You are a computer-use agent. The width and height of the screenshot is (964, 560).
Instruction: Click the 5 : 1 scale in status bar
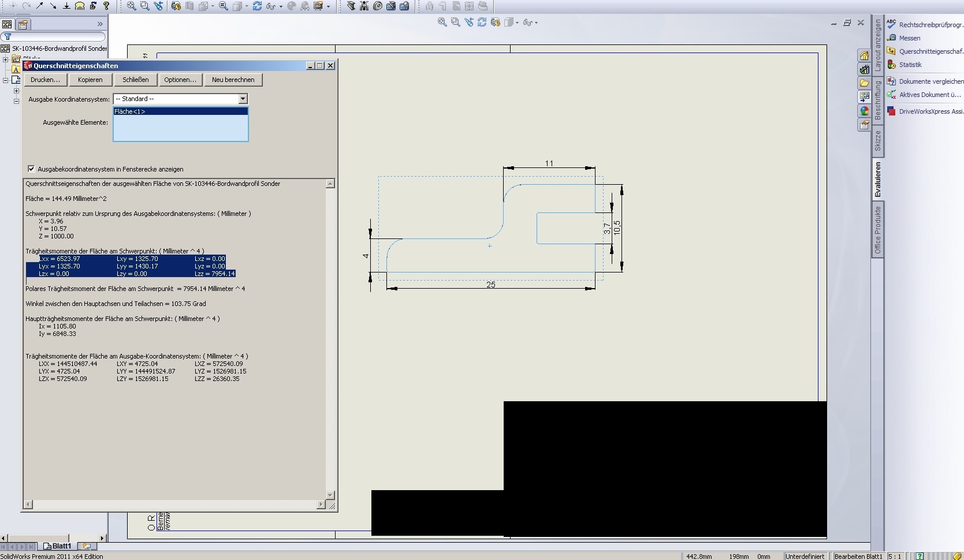tap(895, 557)
